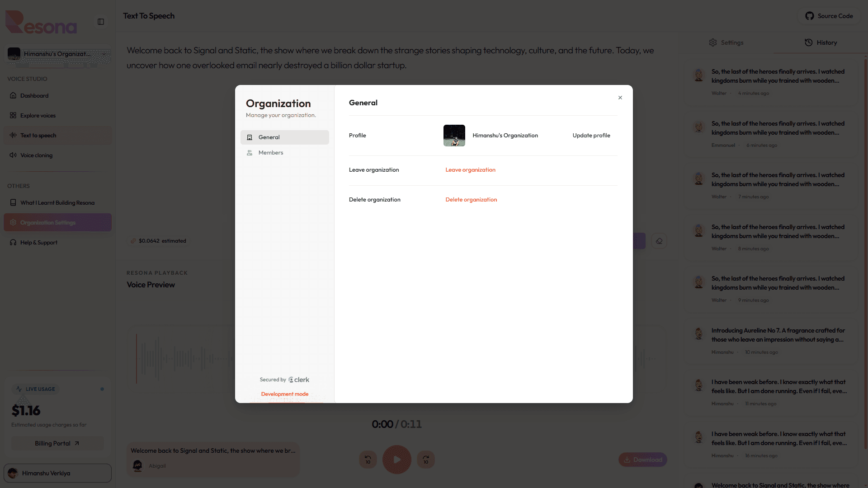Screen dimensions: 868x488
Task: Go to Dashboard in sidebar
Action: 58,96
